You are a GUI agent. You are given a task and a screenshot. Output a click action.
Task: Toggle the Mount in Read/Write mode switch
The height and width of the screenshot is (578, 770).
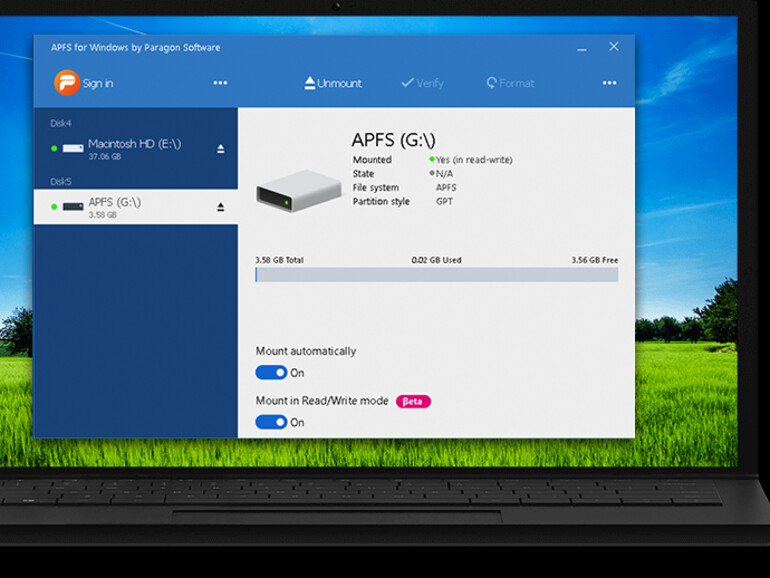click(x=271, y=422)
